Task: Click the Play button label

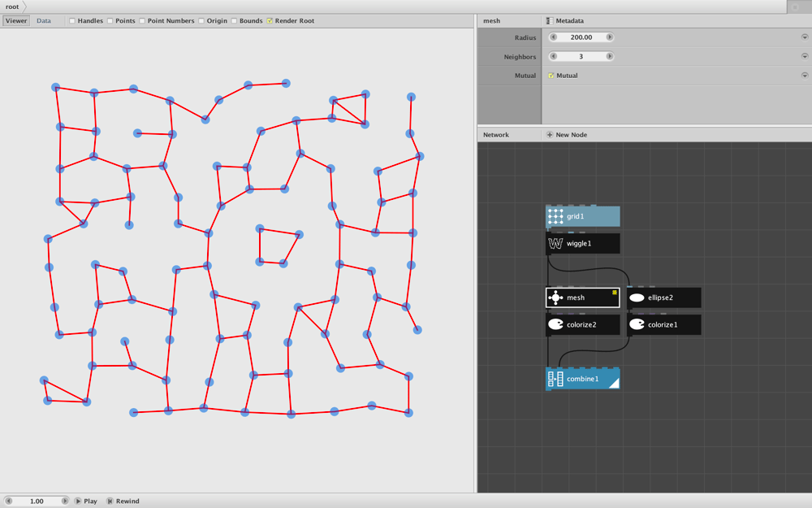Action: click(x=91, y=501)
